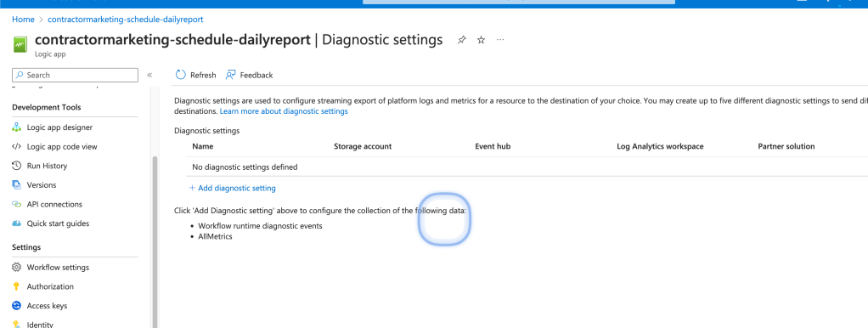
Task: Click Add diagnostic setting
Action: (x=233, y=189)
